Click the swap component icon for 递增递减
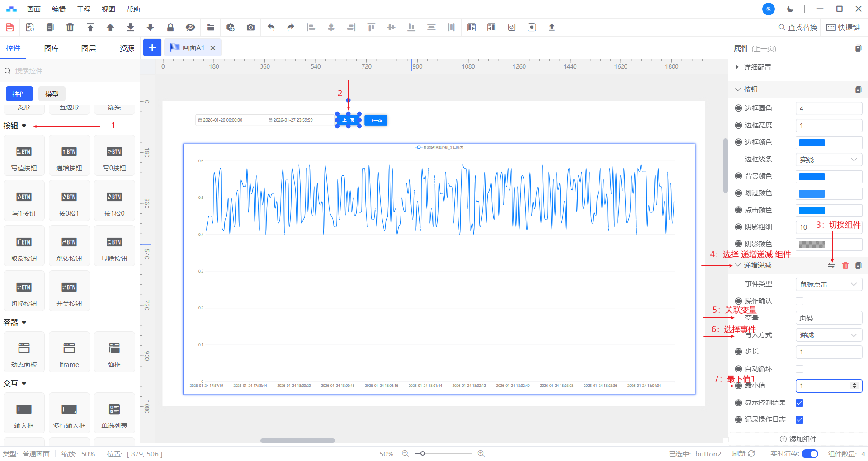Viewport: 868px width, 461px height. (831, 266)
